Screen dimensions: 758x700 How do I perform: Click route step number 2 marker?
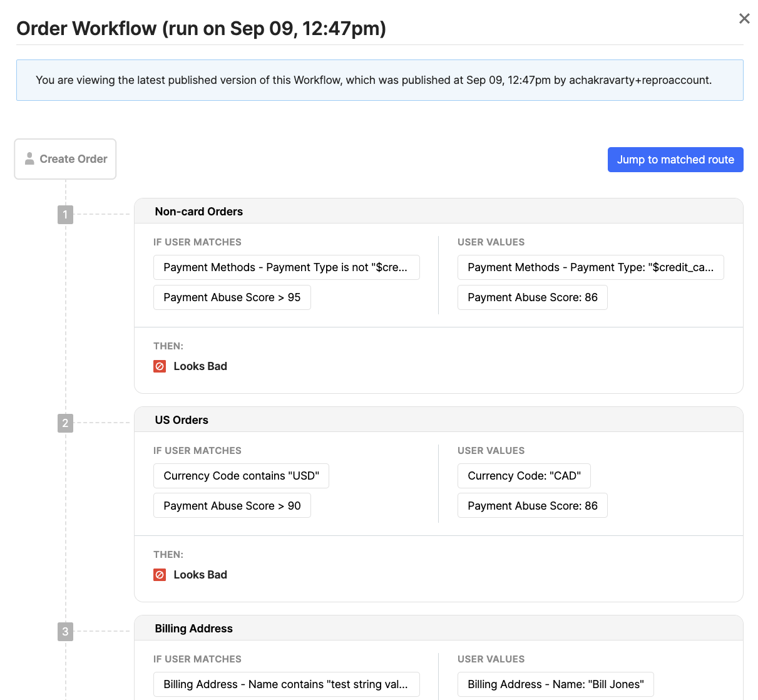(65, 423)
